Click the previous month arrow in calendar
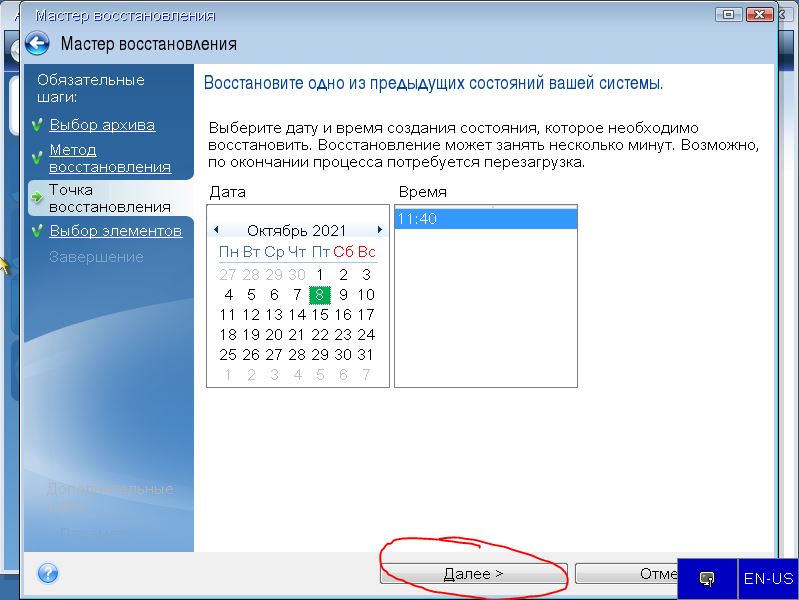Viewport: 799px width, 600px height. click(x=216, y=230)
